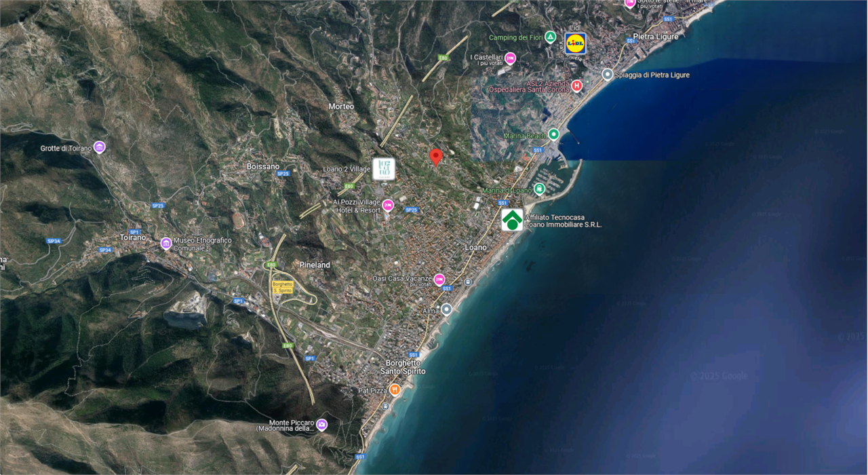Open the Marina Beach green marker
The image size is (868, 475).
(x=553, y=134)
